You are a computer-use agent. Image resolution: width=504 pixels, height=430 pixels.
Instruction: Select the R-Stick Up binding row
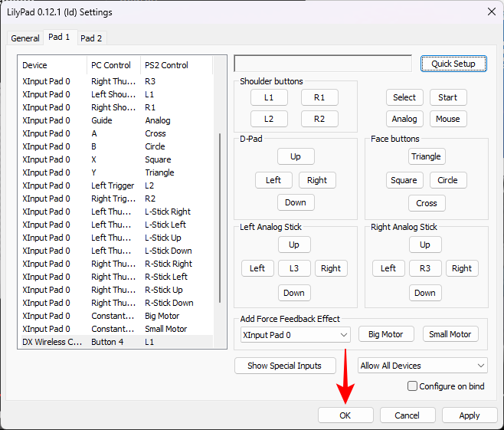pyautogui.click(x=117, y=290)
